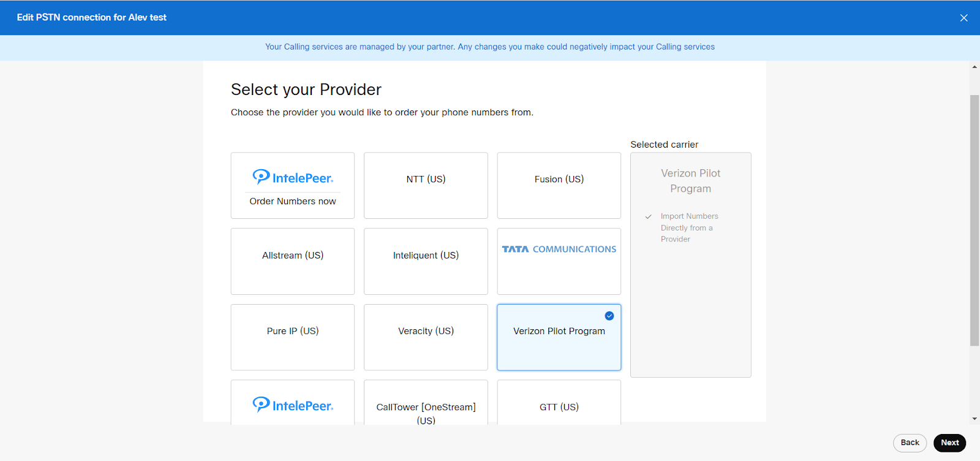
Task: Choose NTT (US) provider
Action: 426,186
